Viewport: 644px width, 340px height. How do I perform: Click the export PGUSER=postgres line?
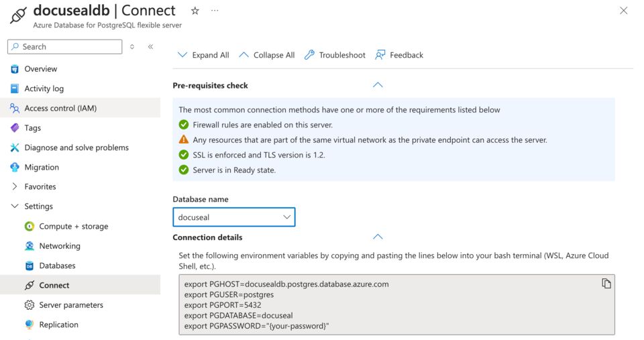pyautogui.click(x=229, y=294)
